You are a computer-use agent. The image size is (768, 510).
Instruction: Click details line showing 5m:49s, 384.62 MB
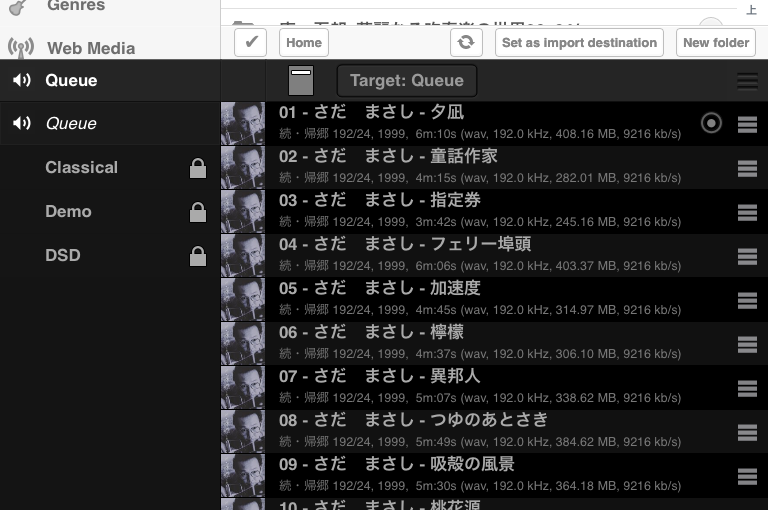[480, 442]
